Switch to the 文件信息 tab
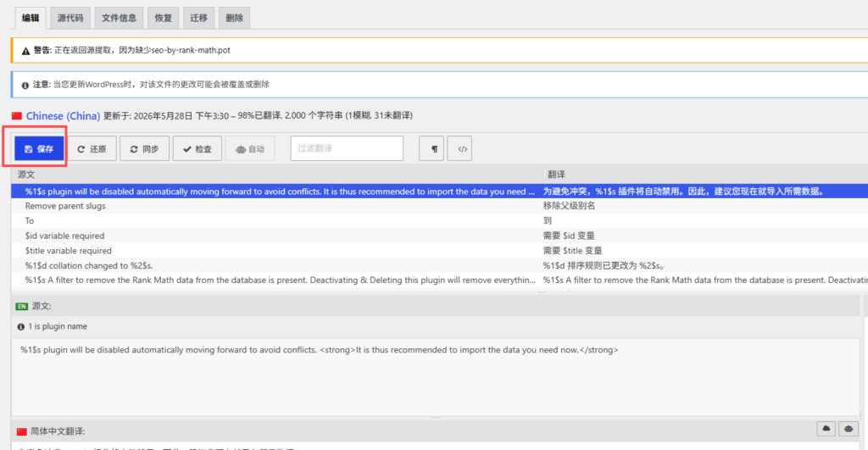 (119, 18)
